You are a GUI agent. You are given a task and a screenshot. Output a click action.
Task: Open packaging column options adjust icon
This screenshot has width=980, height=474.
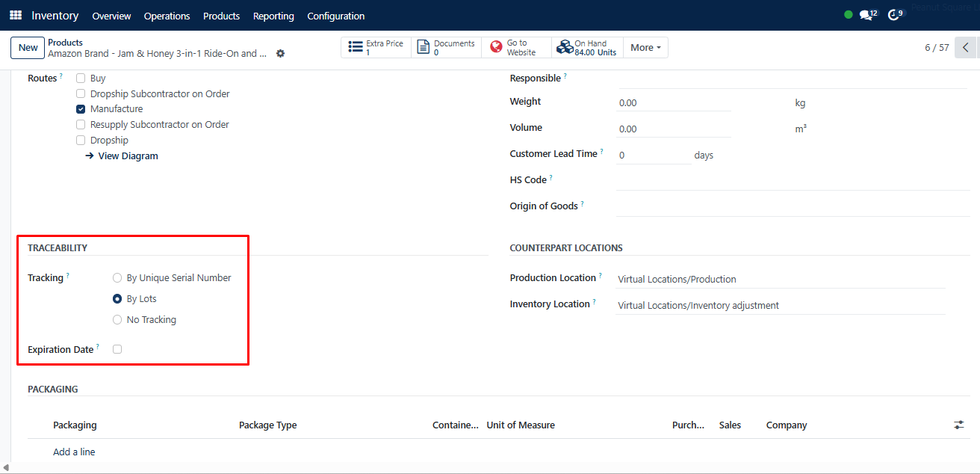tap(958, 425)
